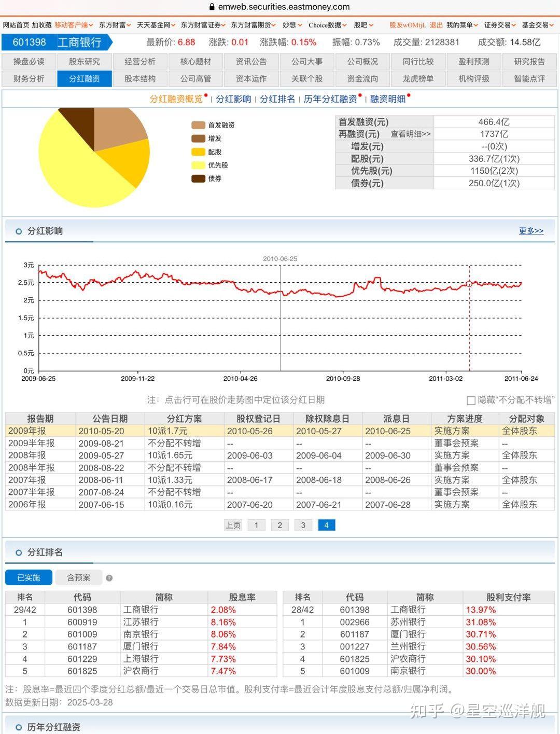This screenshot has width=560, height=734.
Task: Open the 公司概况 tab
Action: coord(363,62)
